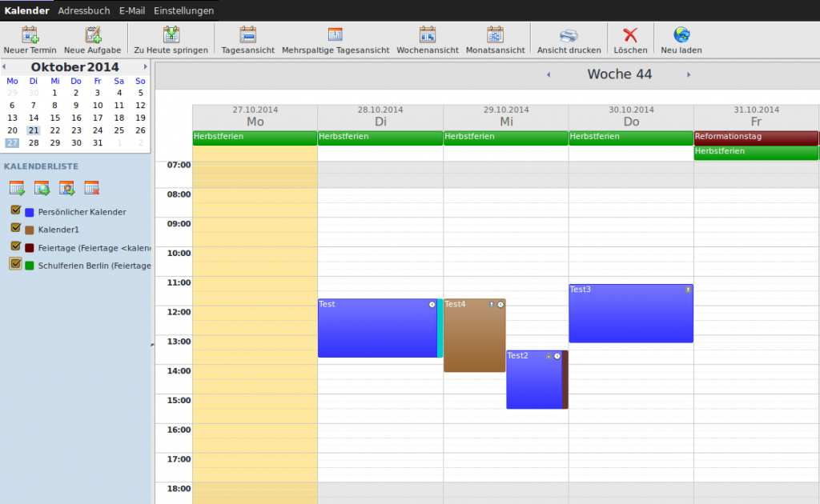820x504 pixels.
Task: Print the view with Ansicht drucken
Action: coord(569,34)
